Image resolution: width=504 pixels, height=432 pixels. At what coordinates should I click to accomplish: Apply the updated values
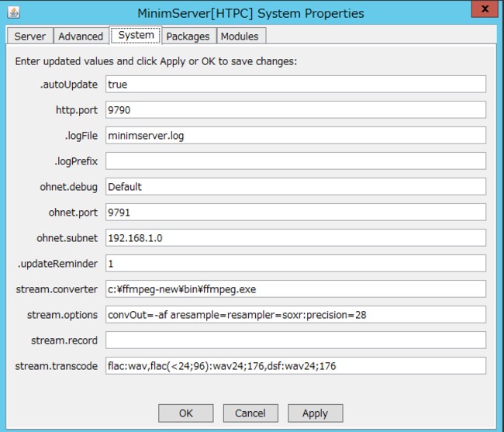click(316, 413)
